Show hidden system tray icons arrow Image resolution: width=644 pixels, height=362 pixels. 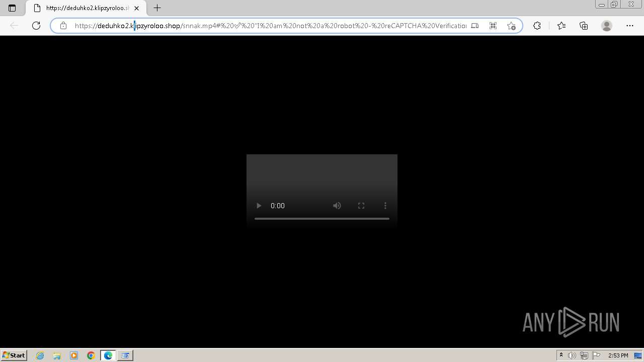point(561,355)
